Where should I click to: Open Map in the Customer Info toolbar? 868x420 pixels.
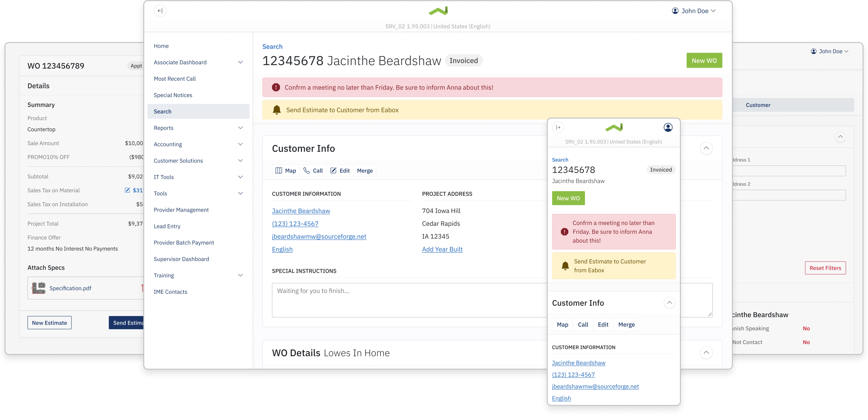(x=286, y=171)
